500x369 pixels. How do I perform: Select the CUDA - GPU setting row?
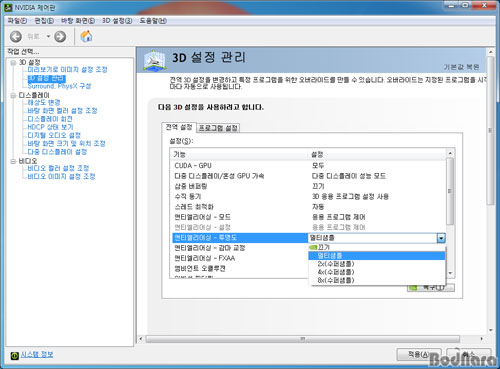point(309,166)
